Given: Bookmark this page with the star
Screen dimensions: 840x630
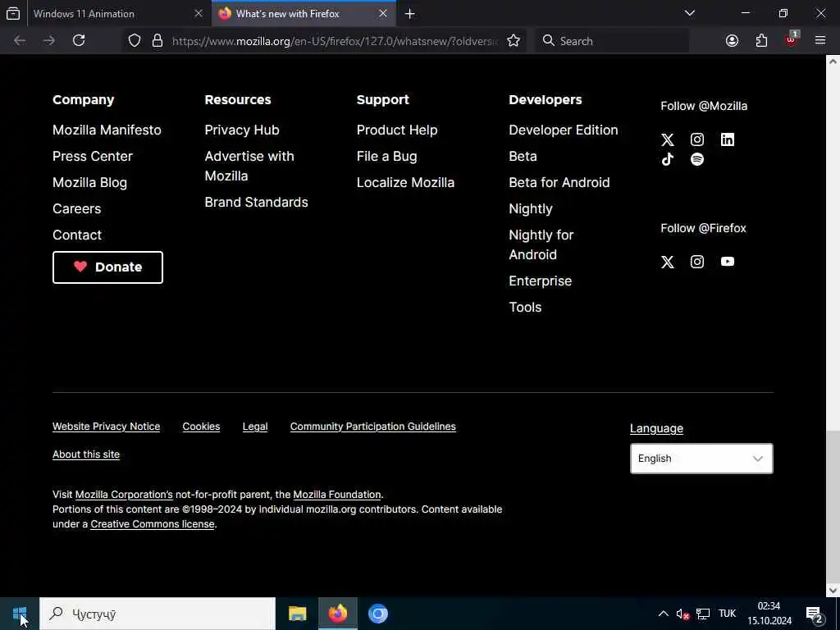Looking at the screenshot, I should pyautogui.click(x=514, y=41).
